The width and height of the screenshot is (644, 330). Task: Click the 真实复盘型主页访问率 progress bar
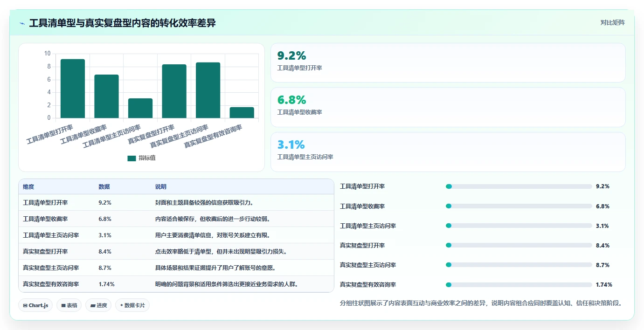(519, 265)
